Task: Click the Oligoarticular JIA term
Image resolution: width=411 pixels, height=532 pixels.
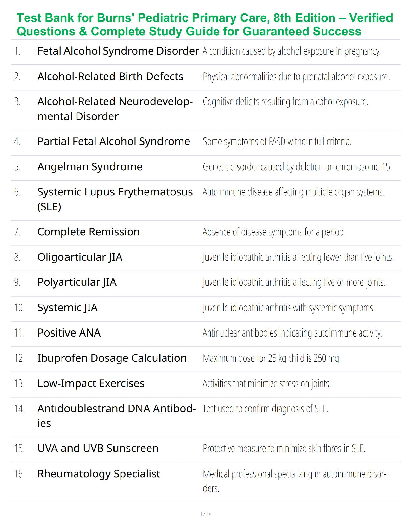Action: (80, 257)
